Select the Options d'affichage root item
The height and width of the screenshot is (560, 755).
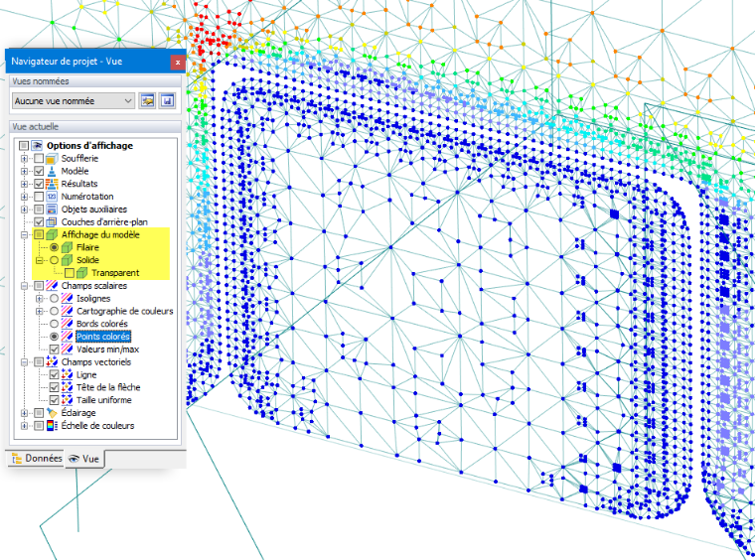pos(89,145)
